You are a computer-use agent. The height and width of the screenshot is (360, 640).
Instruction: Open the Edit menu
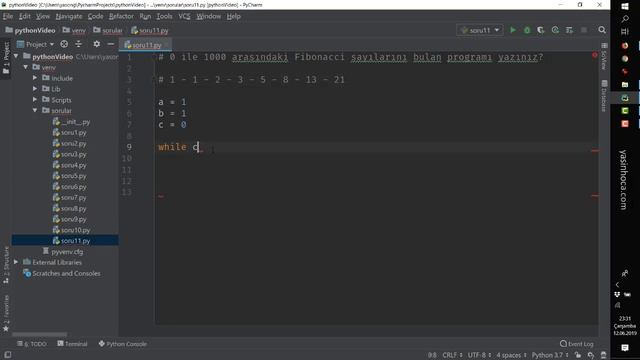pyautogui.click(x=24, y=16)
